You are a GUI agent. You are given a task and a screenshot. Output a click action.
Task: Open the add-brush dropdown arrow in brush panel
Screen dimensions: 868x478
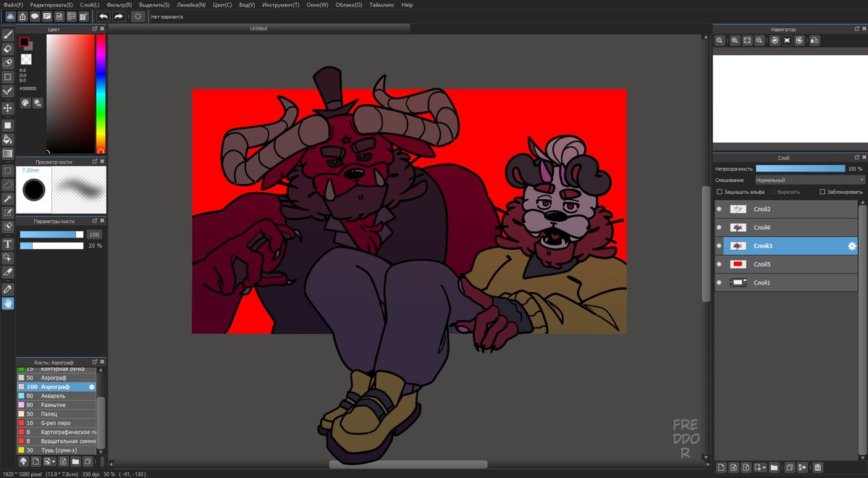tap(53, 461)
